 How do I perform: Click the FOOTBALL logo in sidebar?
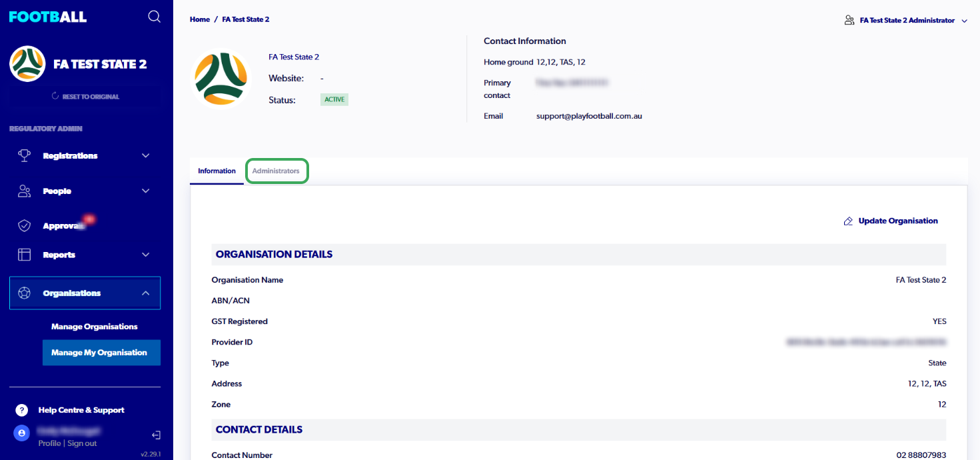pyautogui.click(x=48, y=17)
